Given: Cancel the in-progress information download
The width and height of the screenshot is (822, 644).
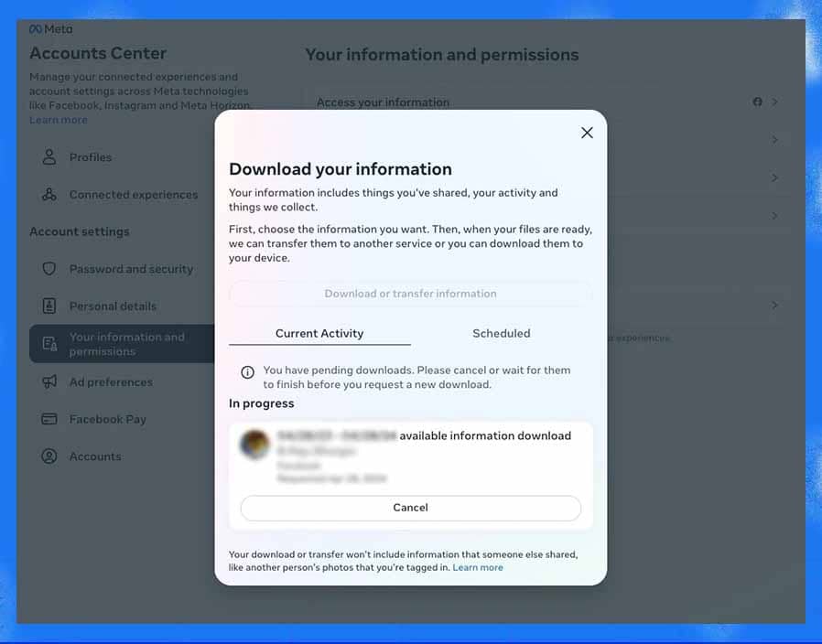Looking at the screenshot, I should click(410, 508).
